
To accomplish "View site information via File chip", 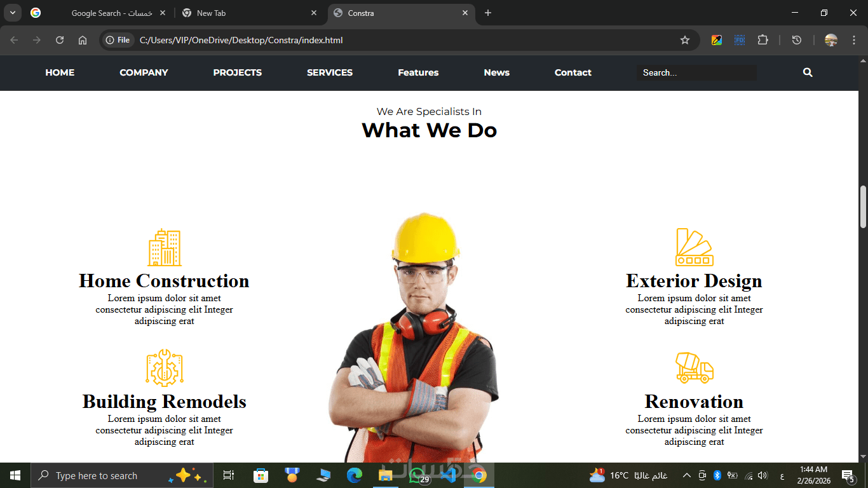I will (x=118, y=40).
